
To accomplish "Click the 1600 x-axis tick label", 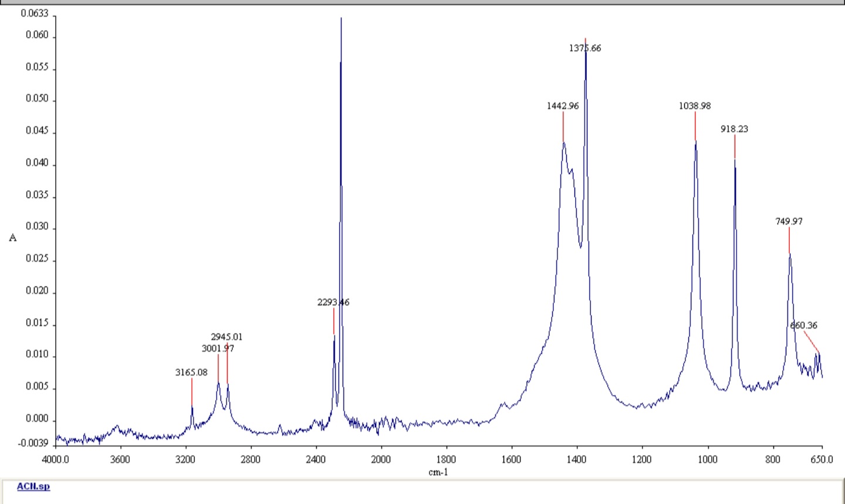I will coord(511,459).
